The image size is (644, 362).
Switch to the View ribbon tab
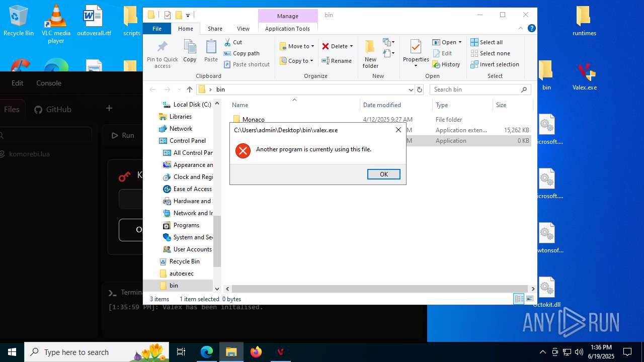coord(243,29)
